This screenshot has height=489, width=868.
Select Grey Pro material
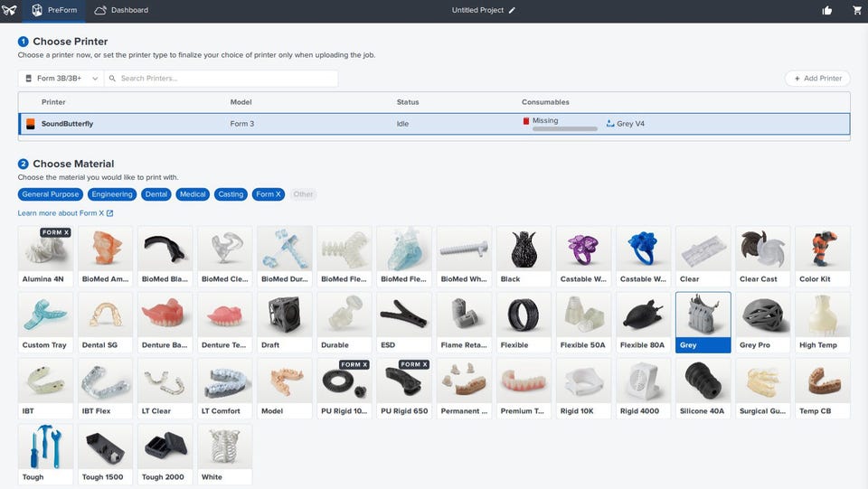[763, 323]
